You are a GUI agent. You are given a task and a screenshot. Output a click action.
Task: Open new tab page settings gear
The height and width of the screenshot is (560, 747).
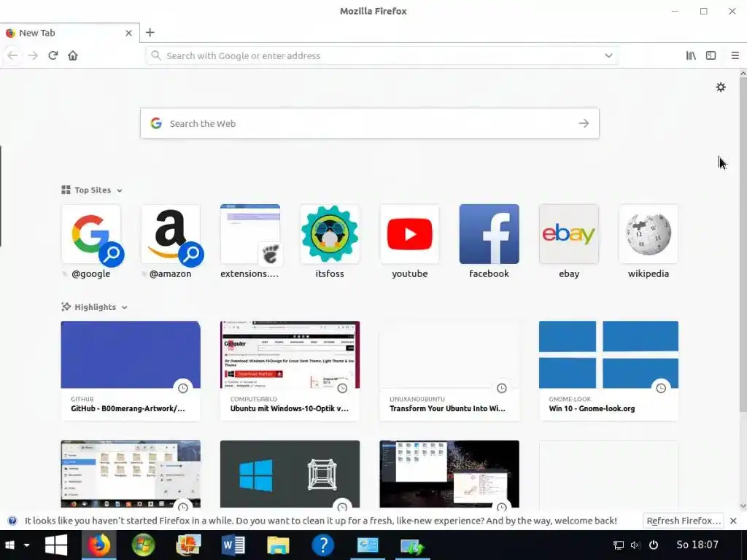click(x=721, y=87)
